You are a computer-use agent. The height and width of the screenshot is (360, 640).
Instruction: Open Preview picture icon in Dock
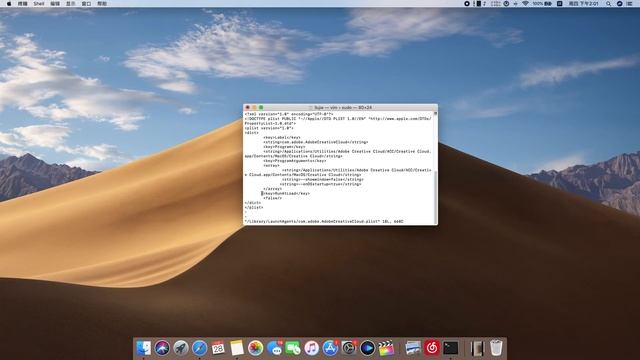pos(413,348)
